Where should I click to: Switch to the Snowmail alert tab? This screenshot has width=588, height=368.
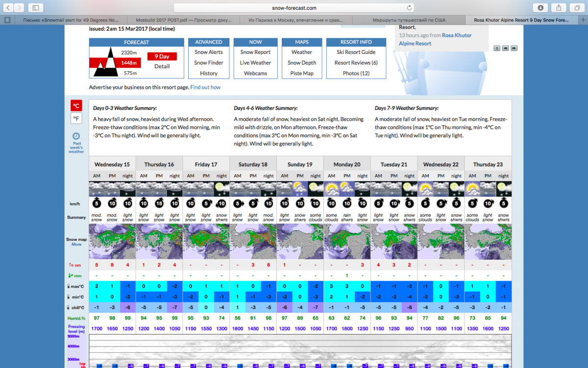pos(71,20)
